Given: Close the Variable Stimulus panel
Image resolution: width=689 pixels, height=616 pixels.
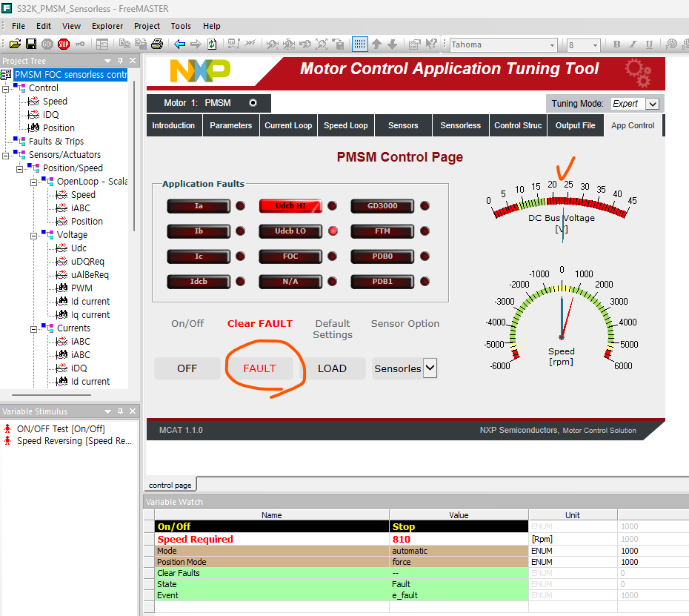Looking at the screenshot, I should [x=133, y=411].
